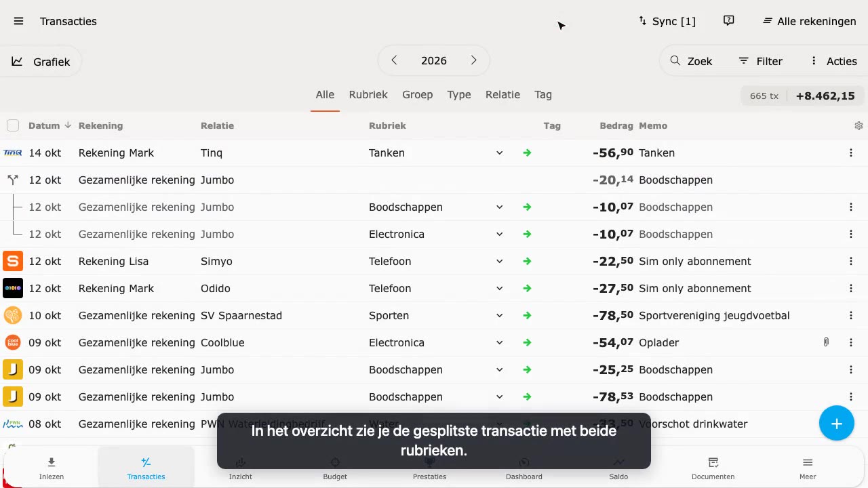The width and height of the screenshot is (868, 488).
Task: Click the split transaction icon for Jumbo -20,14
Action: [x=13, y=180]
